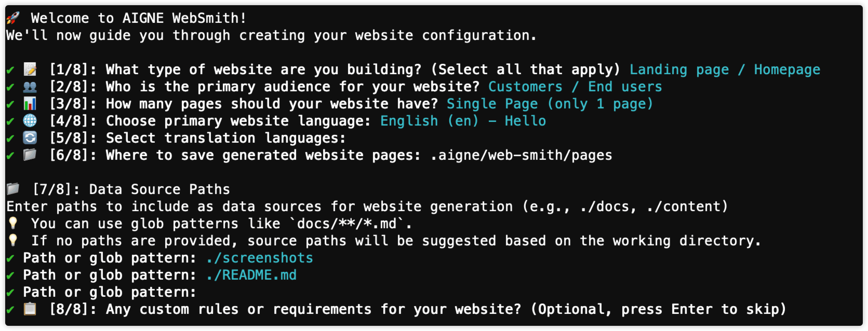Click the './README.md' path entry
Viewport: 868px width, 331px height.
251,275
